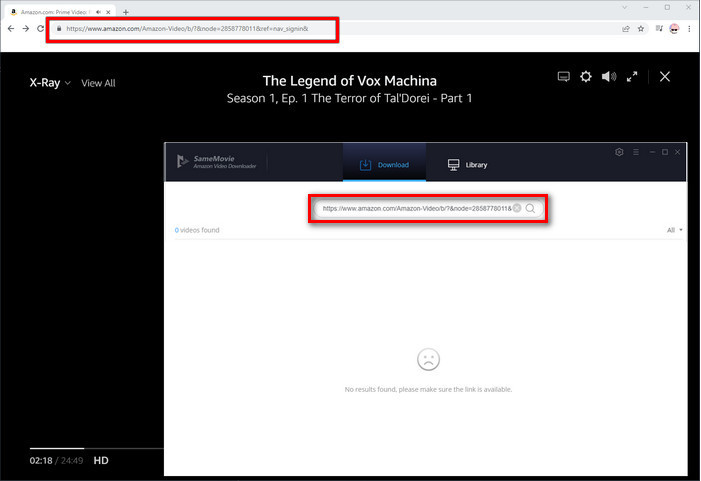This screenshot has height=481, width=701.
Task: Expand the X-Ray dropdown
Action: click(50, 83)
